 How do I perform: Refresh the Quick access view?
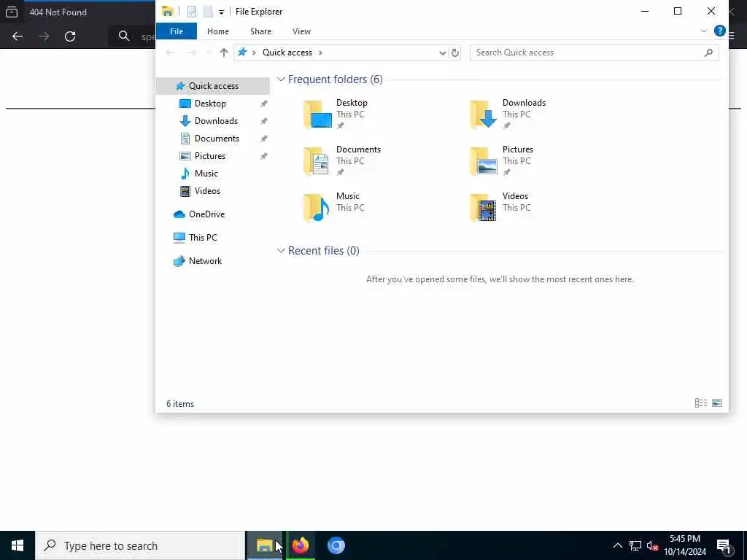point(455,52)
